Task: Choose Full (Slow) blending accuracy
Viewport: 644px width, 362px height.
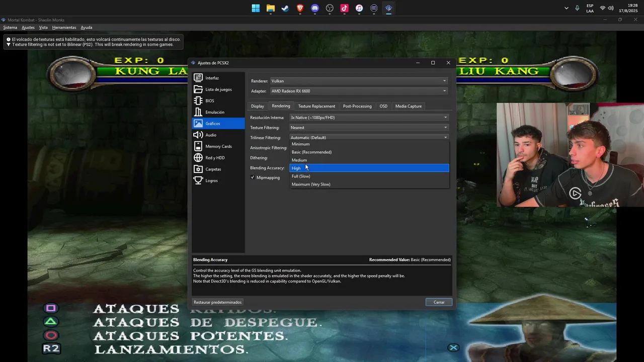Action: point(369,176)
